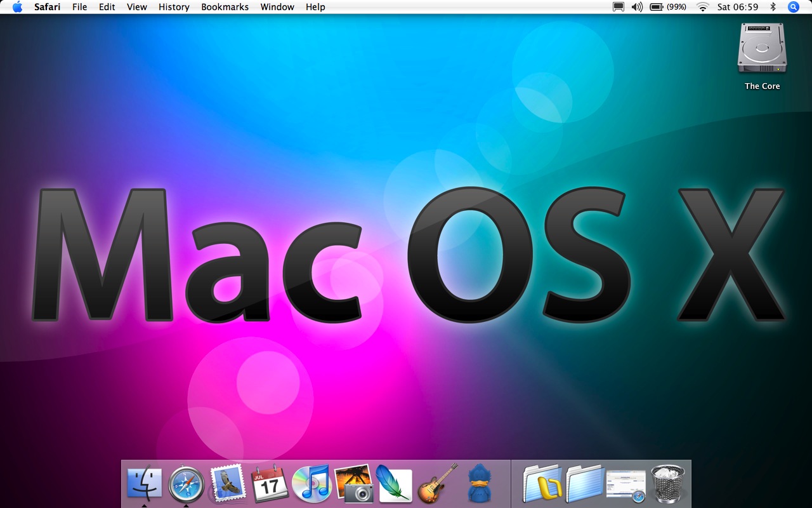Open Spotlight search
Image resolution: width=812 pixels, height=508 pixels.
click(x=794, y=7)
